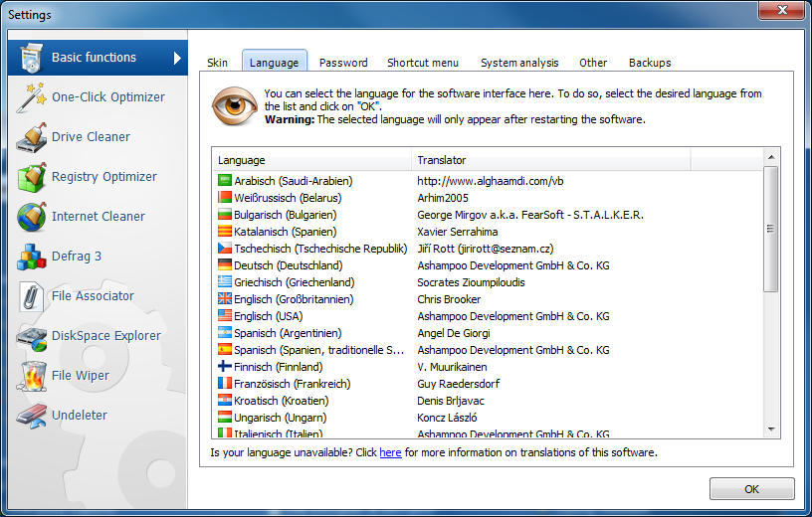
Task: Select the File Wiper flame icon
Action: [x=31, y=377]
